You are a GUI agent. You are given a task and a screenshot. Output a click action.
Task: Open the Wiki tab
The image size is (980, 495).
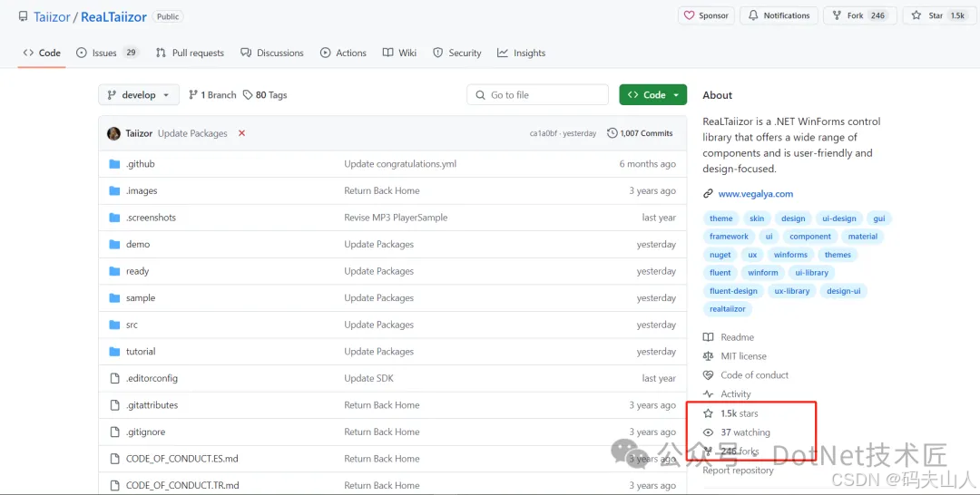click(399, 53)
